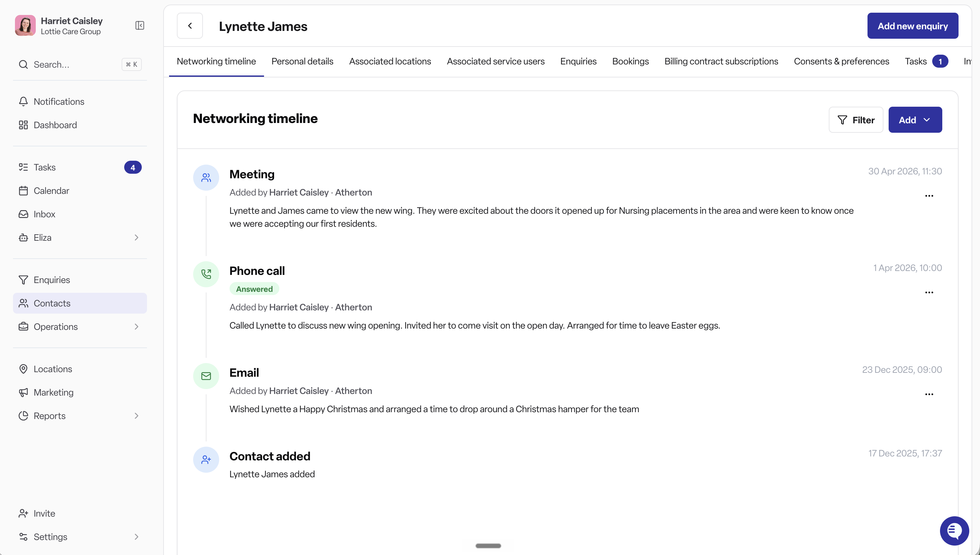Screen dimensions: 980x555
Task: Click the Add new enquiry button
Action: 913,26
